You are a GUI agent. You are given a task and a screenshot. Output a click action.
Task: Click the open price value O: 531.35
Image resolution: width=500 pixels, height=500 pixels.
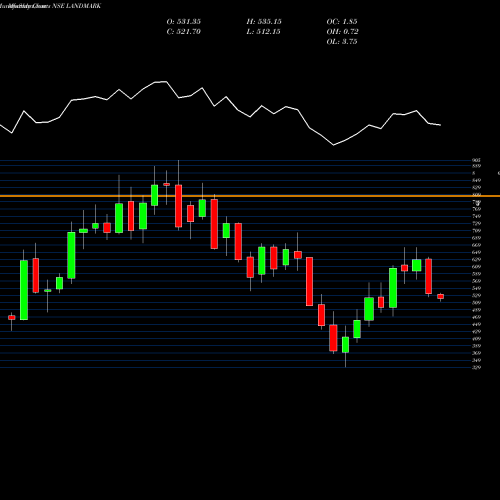coord(184,22)
